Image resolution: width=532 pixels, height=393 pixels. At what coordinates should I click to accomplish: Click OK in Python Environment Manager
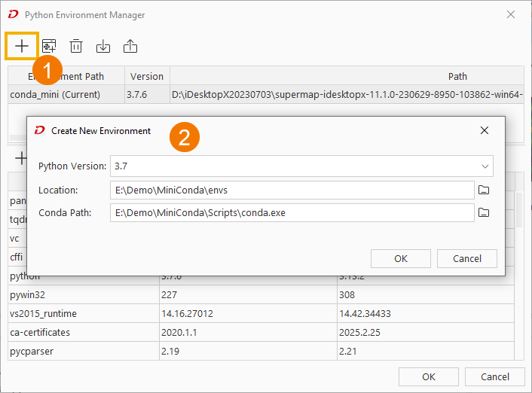(x=428, y=377)
